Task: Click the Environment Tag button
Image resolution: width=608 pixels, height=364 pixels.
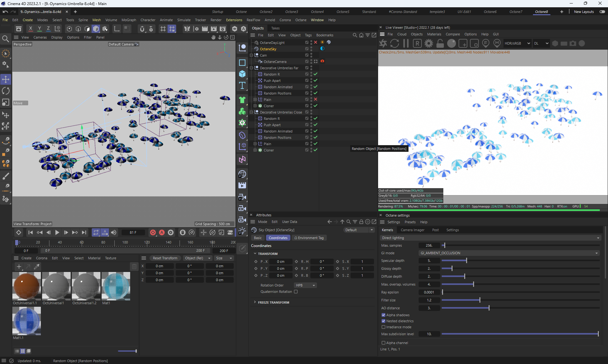Action: [309, 238]
